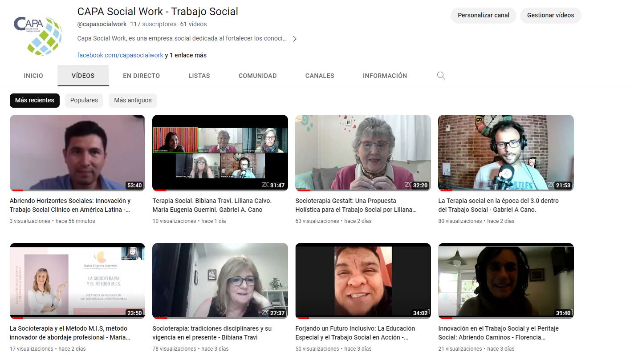This screenshot has width=630, height=364.
Task: Click the 53:40 duration badge
Action: coord(134,186)
